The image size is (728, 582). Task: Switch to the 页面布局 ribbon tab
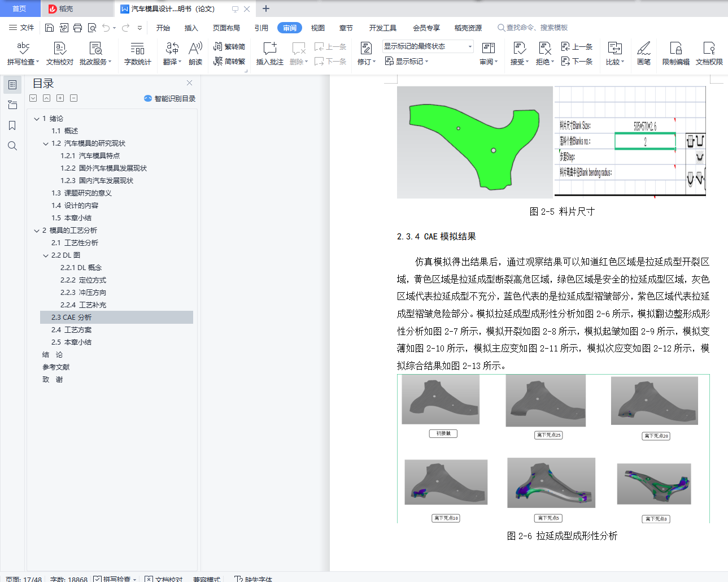(x=226, y=28)
